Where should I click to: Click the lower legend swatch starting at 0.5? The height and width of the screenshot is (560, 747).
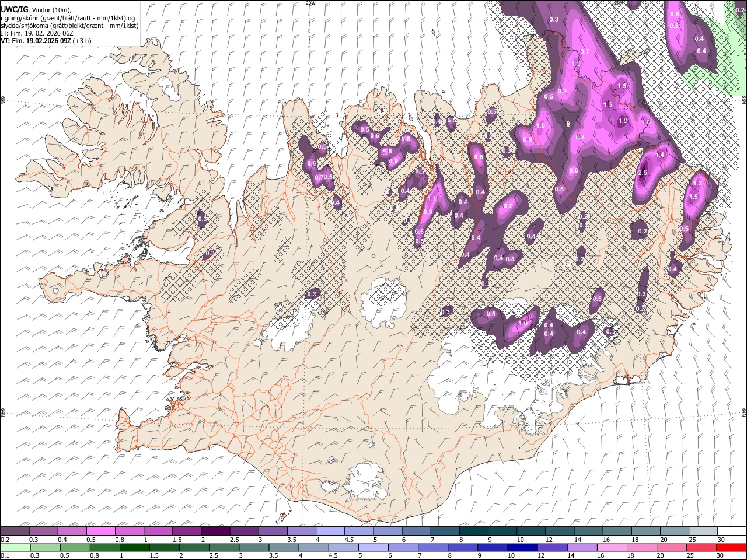(x=75, y=548)
